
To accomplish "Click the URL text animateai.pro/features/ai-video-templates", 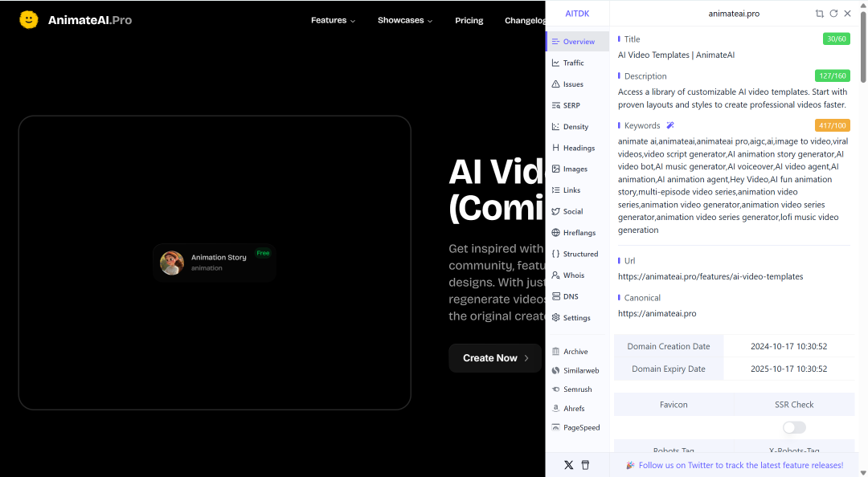I will point(710,276).
